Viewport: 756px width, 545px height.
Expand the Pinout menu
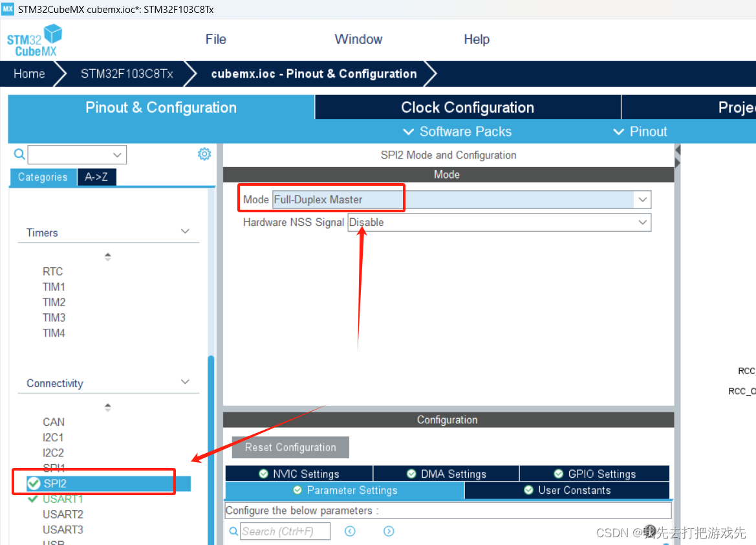tap(640, 131)
